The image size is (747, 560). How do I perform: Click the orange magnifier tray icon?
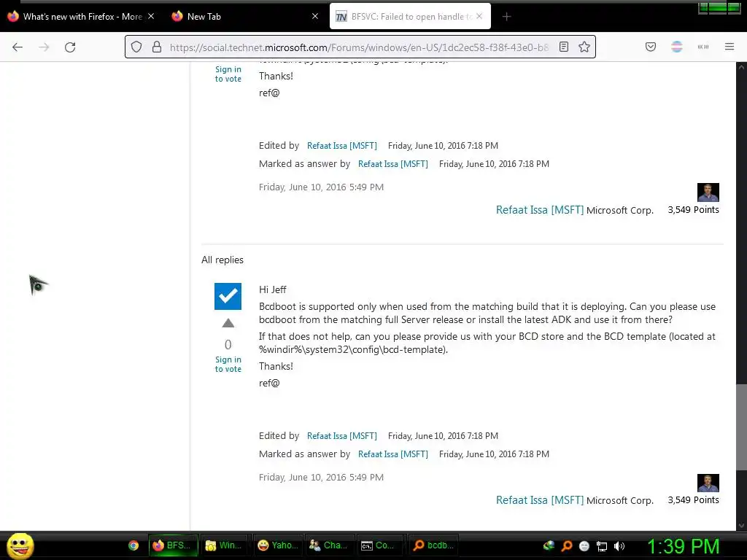567,546
